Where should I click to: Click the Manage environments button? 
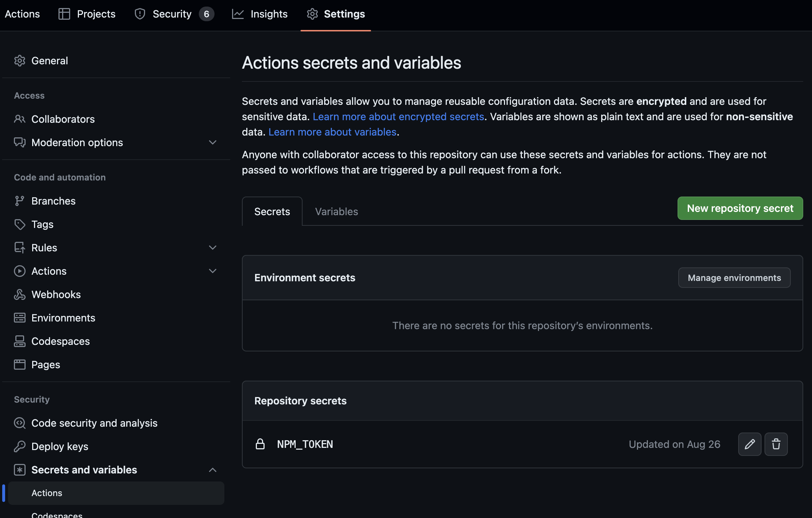(734, 278)
